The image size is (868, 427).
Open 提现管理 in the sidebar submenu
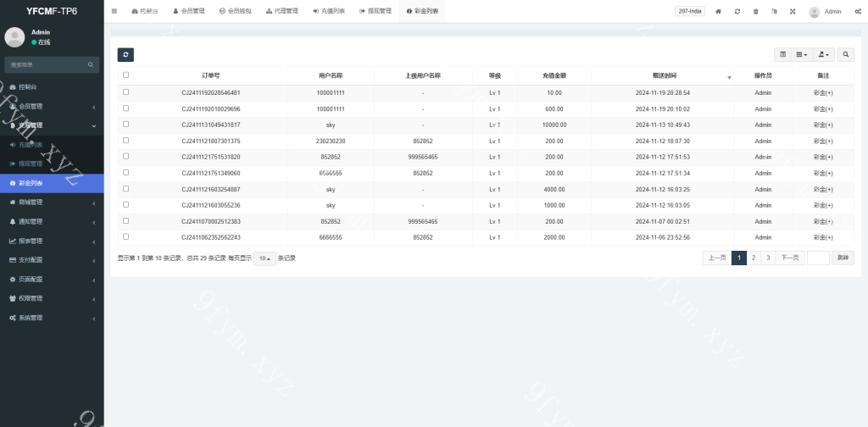pos(52,164)
